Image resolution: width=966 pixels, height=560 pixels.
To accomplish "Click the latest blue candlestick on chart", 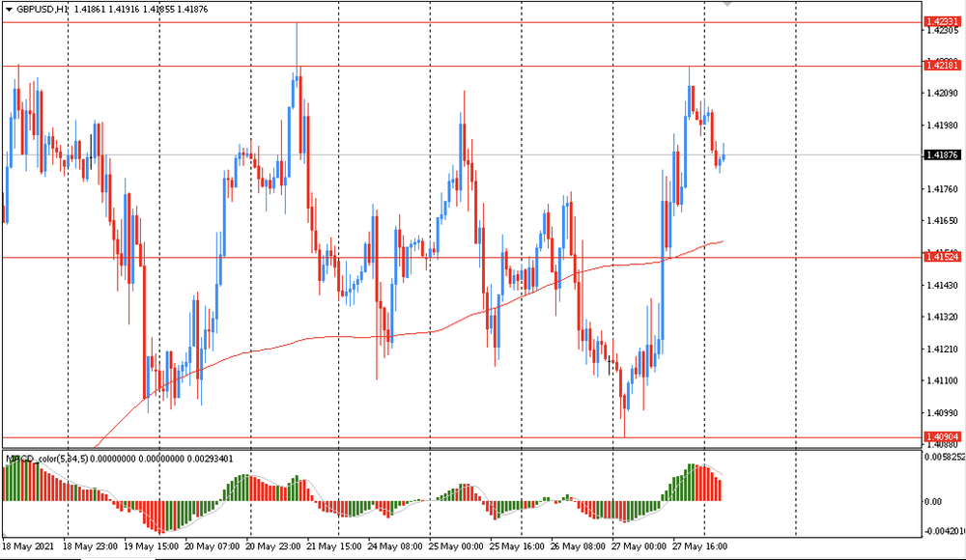I will click(x=723, y=158).
